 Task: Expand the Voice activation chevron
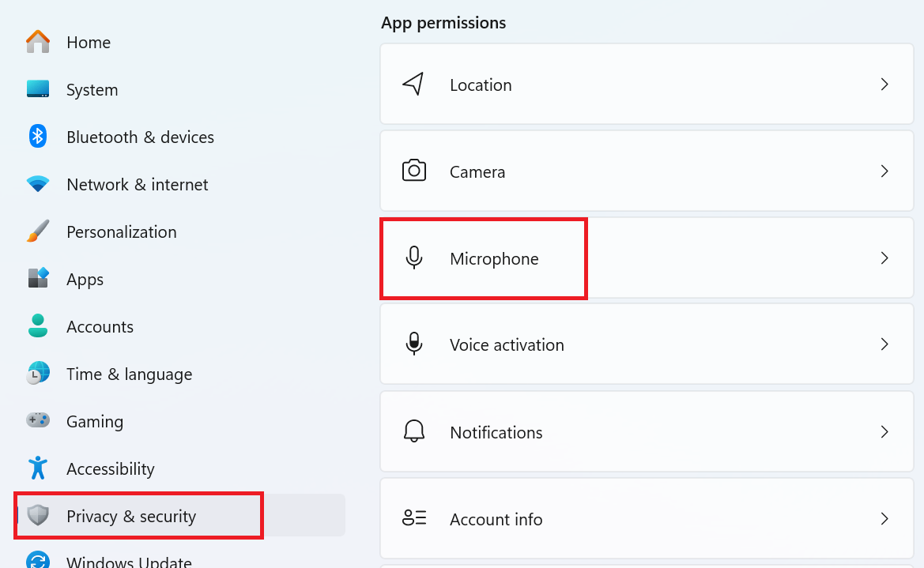(884, 344)
